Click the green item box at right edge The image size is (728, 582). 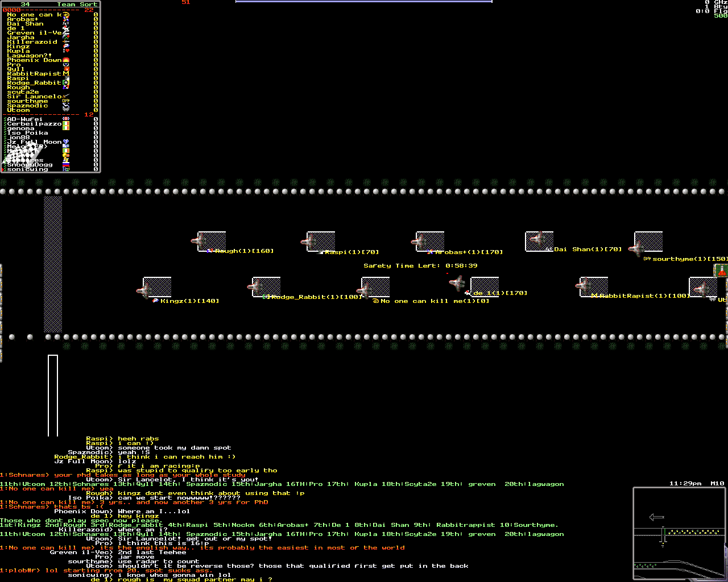pyautogui.click(x=721, y=271)
